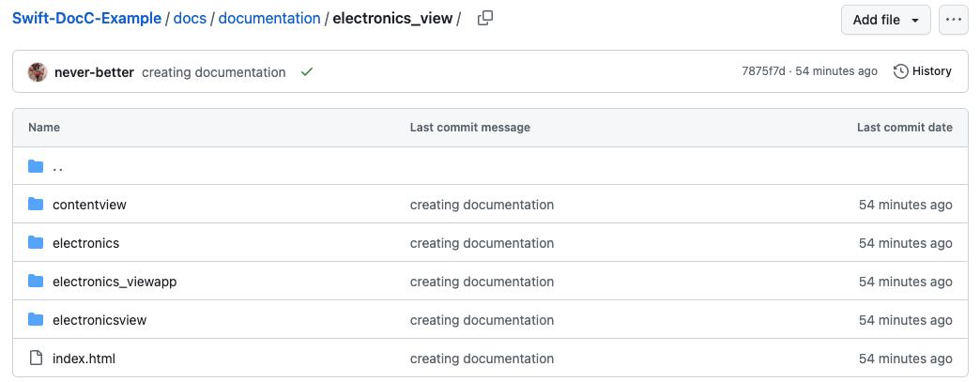Open the docs breadcrumb link

190,19
